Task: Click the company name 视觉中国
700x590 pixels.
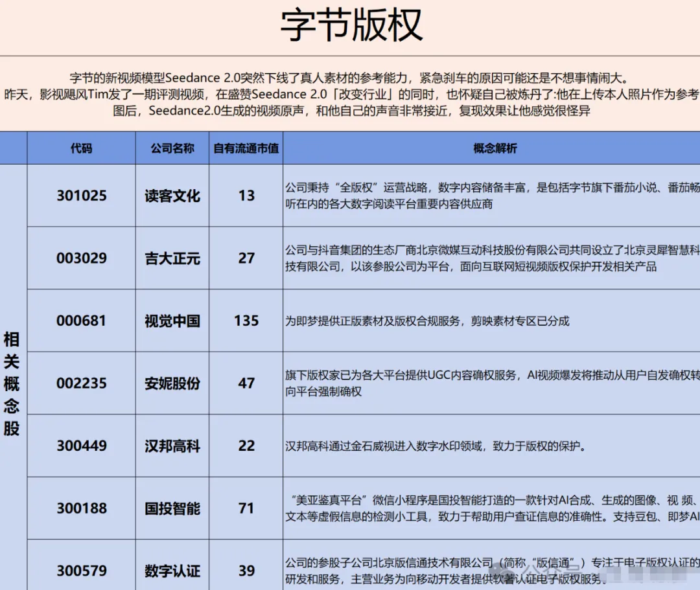Action: 172,321
